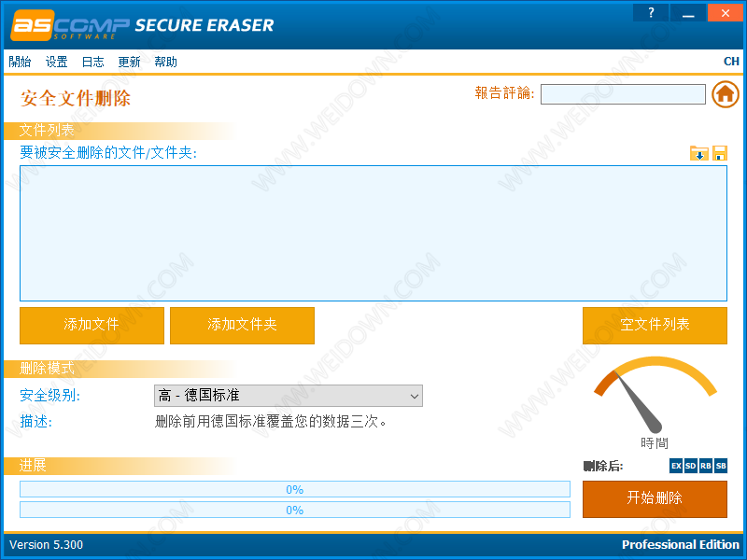Click the Version 5.300 status text
The image size is (747, 560).
(46, 545)
